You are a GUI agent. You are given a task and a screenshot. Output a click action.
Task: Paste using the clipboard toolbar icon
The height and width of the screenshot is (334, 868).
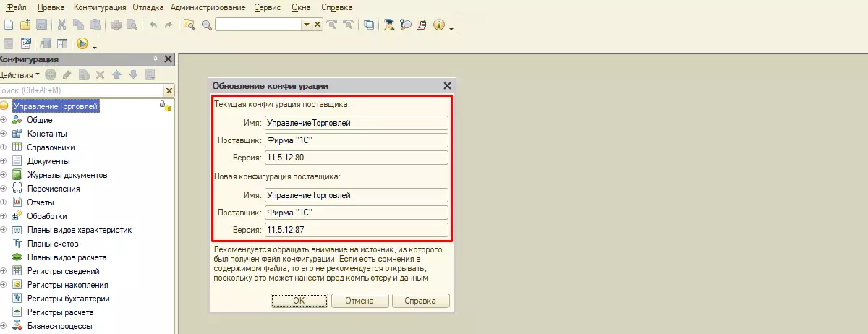pos(95,25)
